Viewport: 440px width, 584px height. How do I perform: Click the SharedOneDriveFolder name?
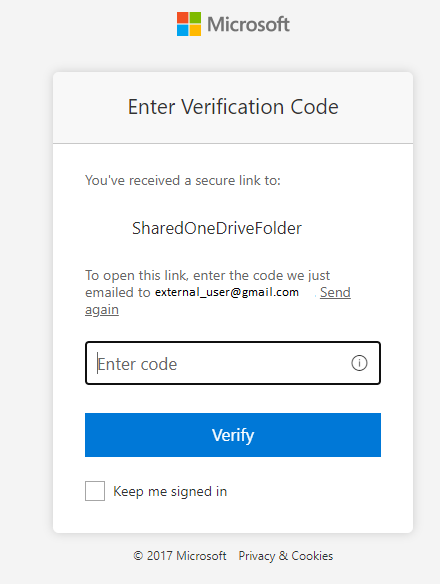(x=217, y=228)
